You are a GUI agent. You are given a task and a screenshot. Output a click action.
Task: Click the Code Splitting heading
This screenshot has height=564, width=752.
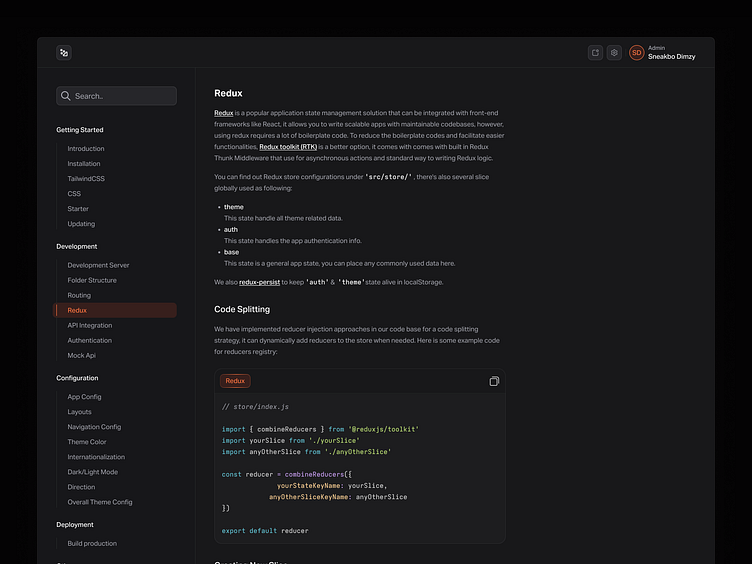pyautogui.click(x=242, y=309)
